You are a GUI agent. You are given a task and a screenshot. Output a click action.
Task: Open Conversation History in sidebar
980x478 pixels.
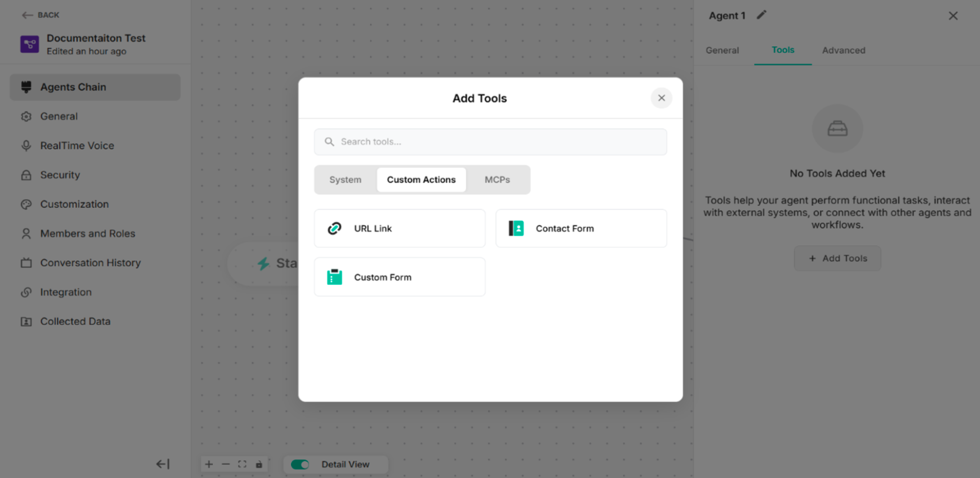pyautogui.click(x=95, y=263)
